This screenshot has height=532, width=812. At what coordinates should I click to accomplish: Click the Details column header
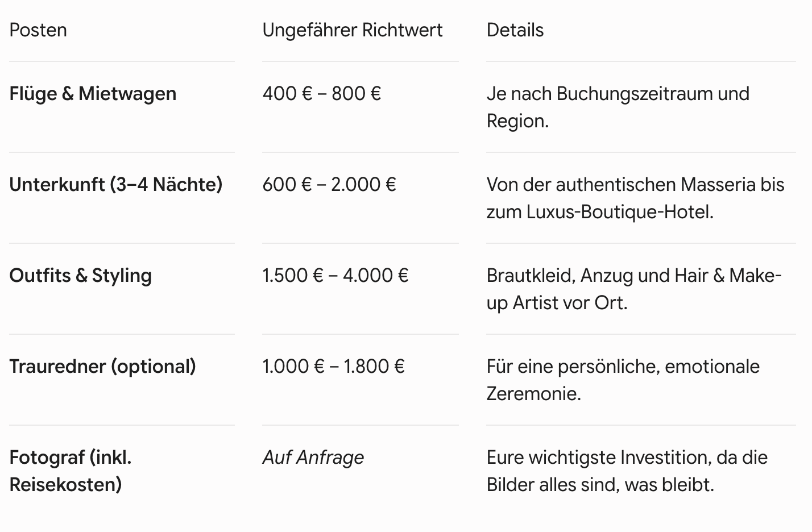coord(515,30)
